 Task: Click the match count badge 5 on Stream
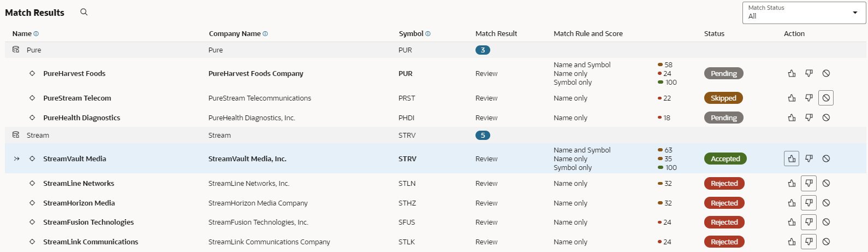(483, 135)
